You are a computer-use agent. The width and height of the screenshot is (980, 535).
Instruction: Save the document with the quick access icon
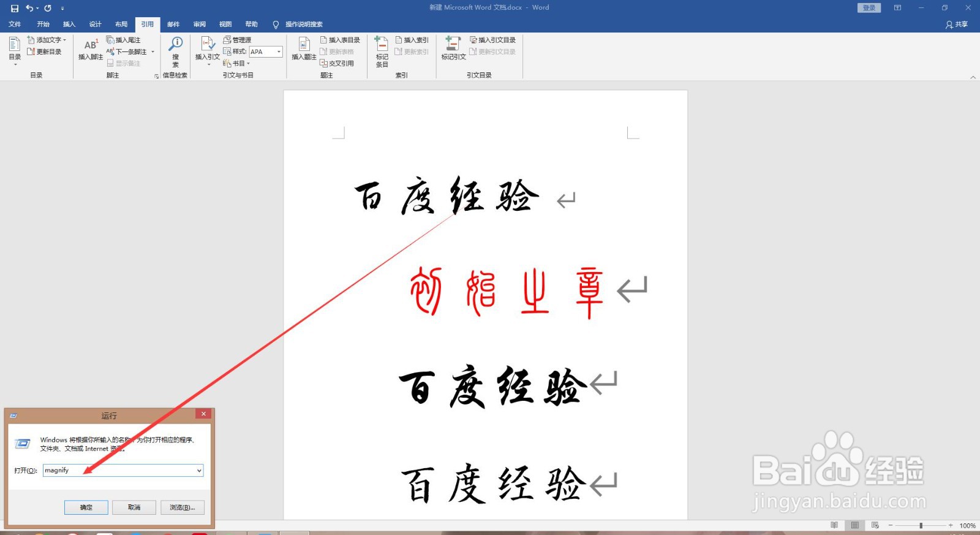click(15, 8)
